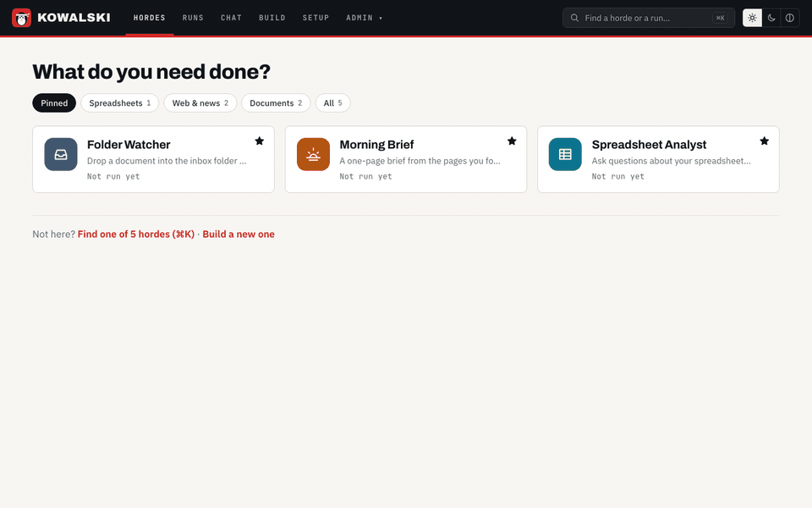Open the Runs nav tab
The image size is (812, 508).
coord(193,18)
